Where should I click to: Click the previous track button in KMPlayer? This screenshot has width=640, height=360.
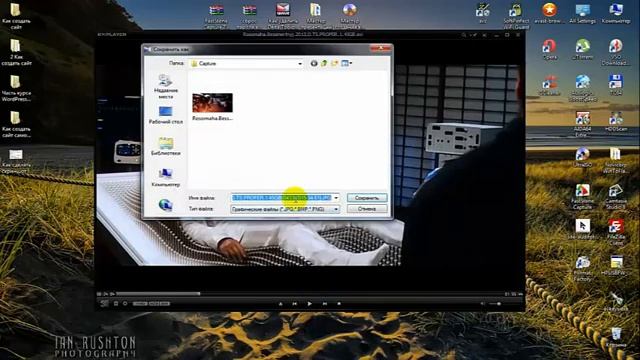[294, 304]
